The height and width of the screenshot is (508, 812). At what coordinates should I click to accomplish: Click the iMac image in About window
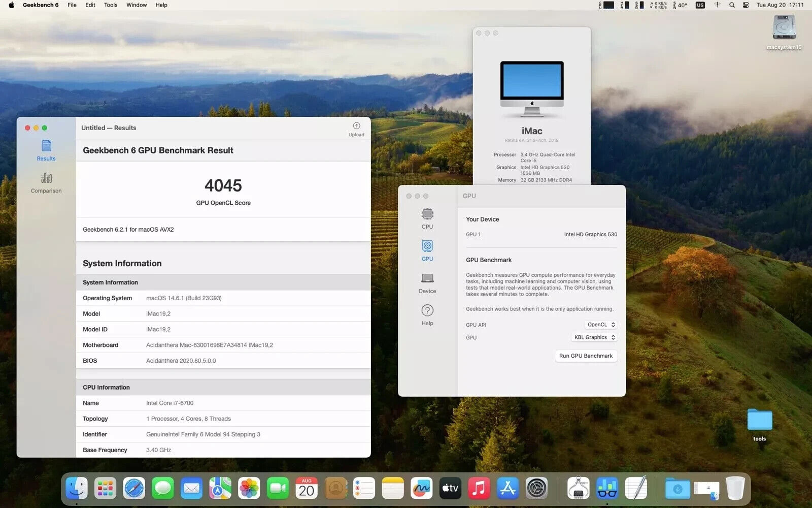pos(532,89)
